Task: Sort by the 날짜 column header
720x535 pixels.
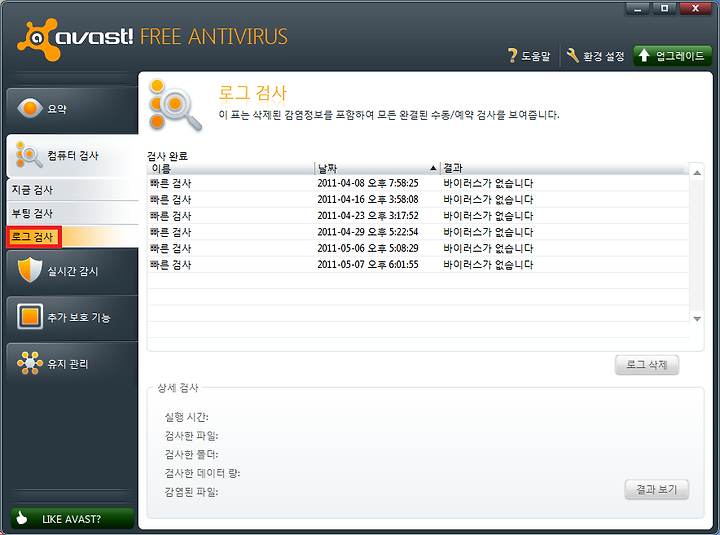Action: click(377, 169)
